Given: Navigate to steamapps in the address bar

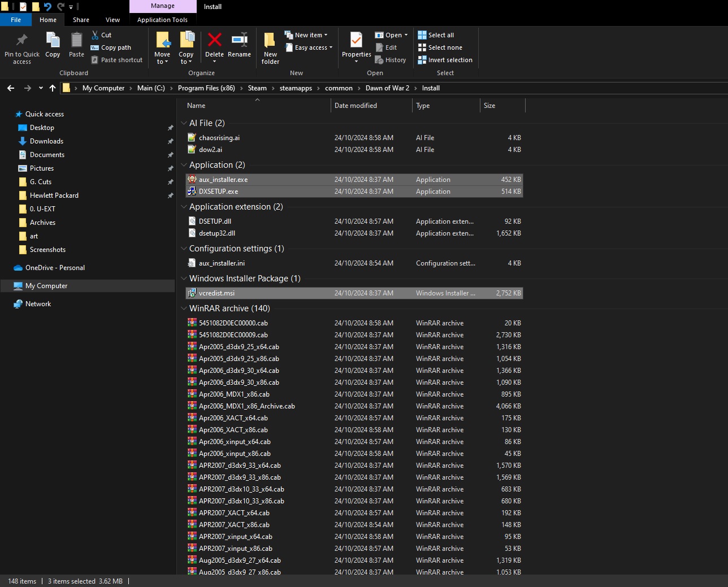Looking at the screenshot, I should (x=296, y=88).
